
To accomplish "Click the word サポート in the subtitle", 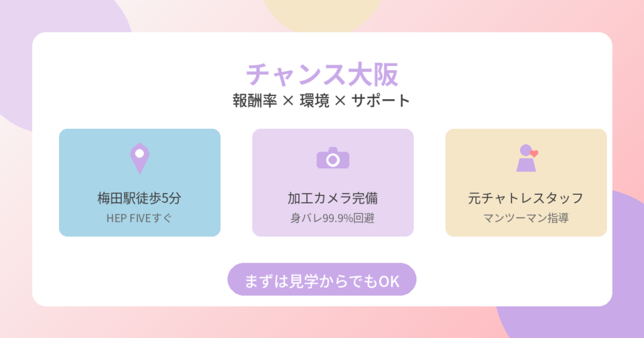I will coord(380,101).
